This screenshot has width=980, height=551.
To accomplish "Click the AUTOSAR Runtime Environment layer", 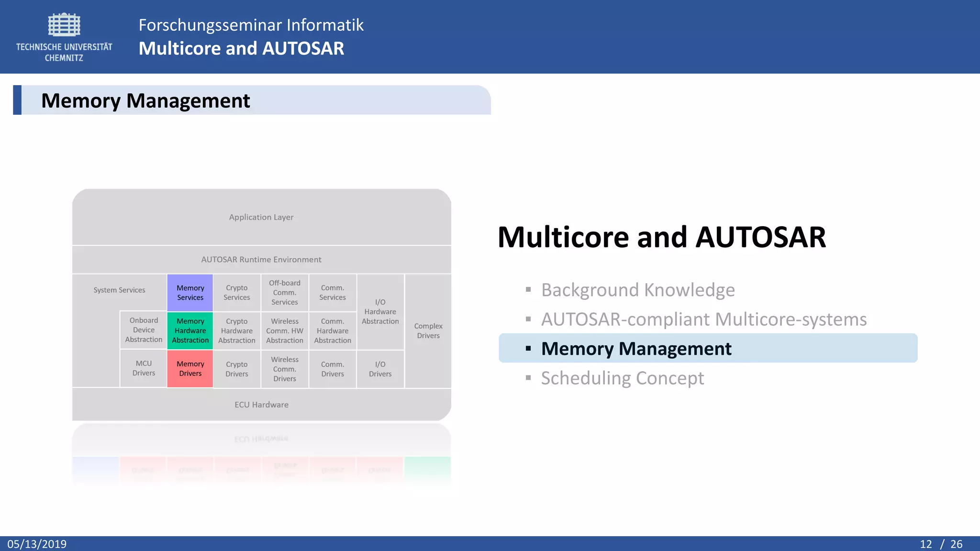I will pos(261,260).
